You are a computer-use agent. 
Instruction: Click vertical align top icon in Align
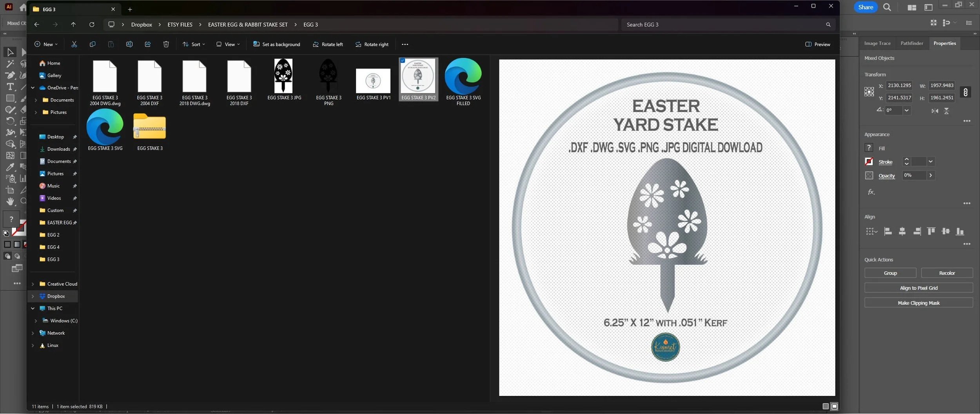[x=931, y=232]
